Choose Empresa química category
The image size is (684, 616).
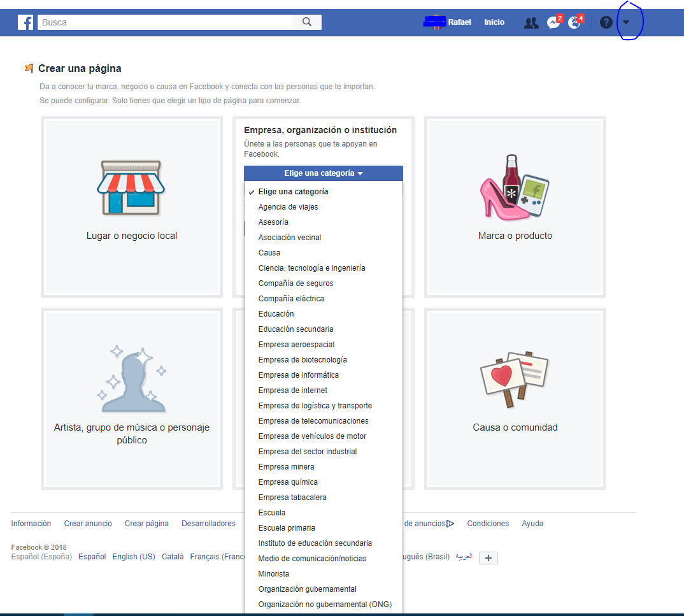[324, 482]
